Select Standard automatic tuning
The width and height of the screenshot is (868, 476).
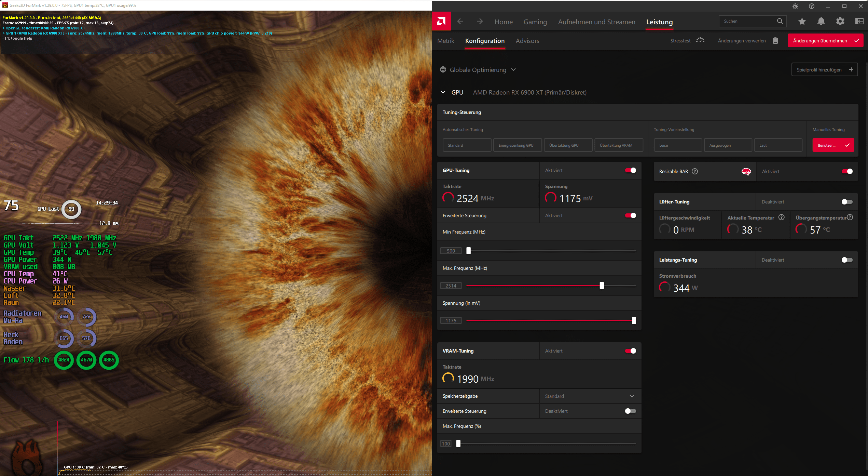[x=467, y=145]
